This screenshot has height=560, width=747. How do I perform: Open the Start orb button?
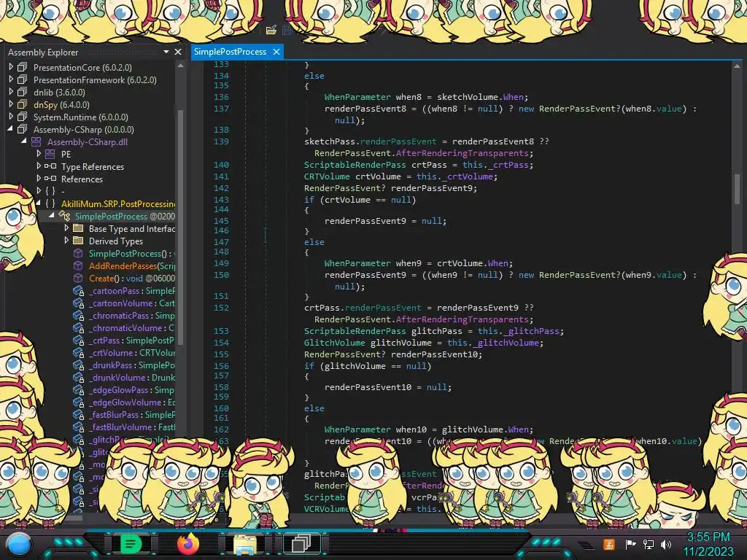click(x=19, y=545)
